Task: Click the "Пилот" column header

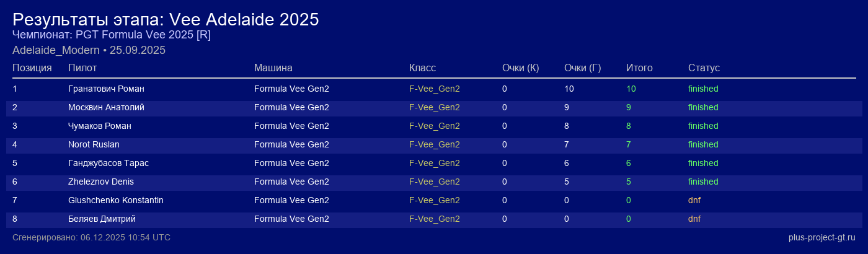Action: pyautogui.click(x=82, y=68)
